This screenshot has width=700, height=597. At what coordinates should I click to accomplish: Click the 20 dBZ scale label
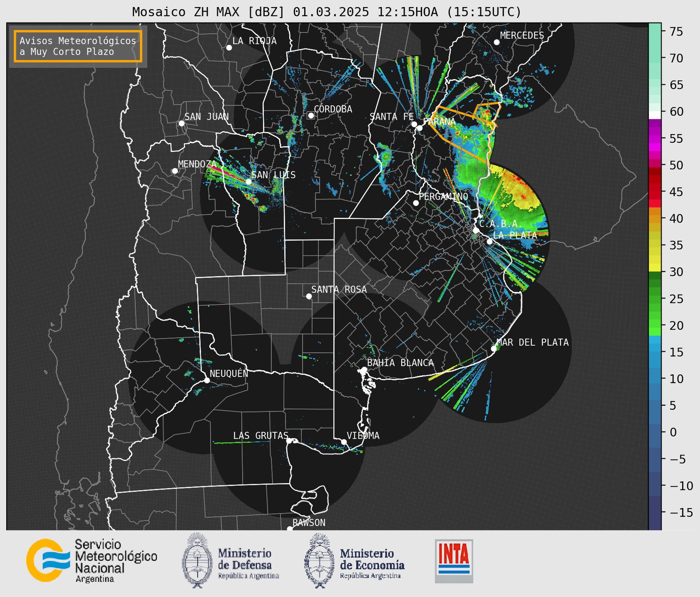coord(676,325)
